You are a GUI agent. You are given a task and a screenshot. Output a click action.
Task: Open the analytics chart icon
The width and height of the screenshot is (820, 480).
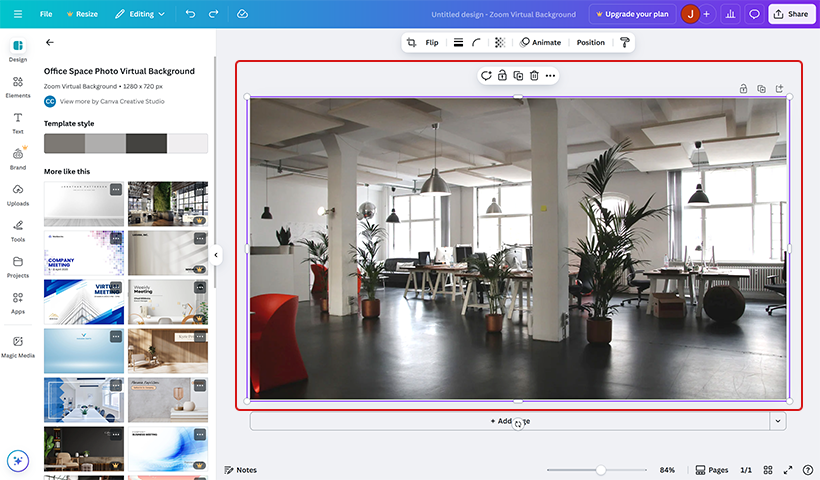tap(731, 14)
